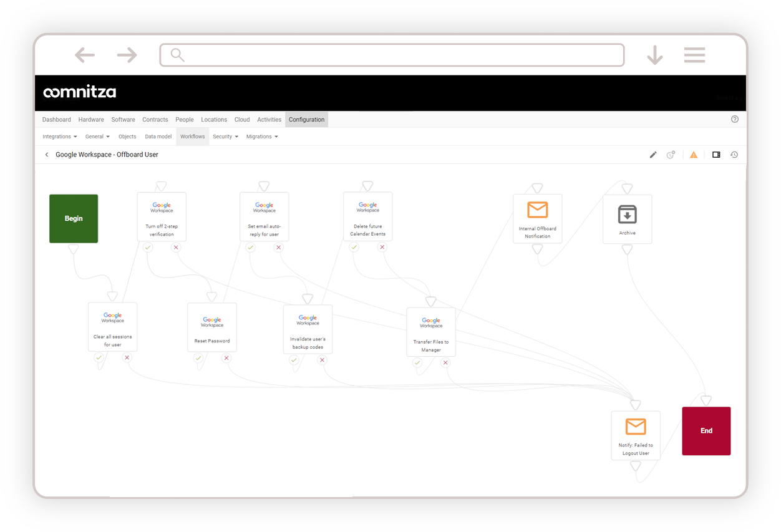Expand the General dropdown
This screenshot has width=781, height=532.
[x=97, y=137]
